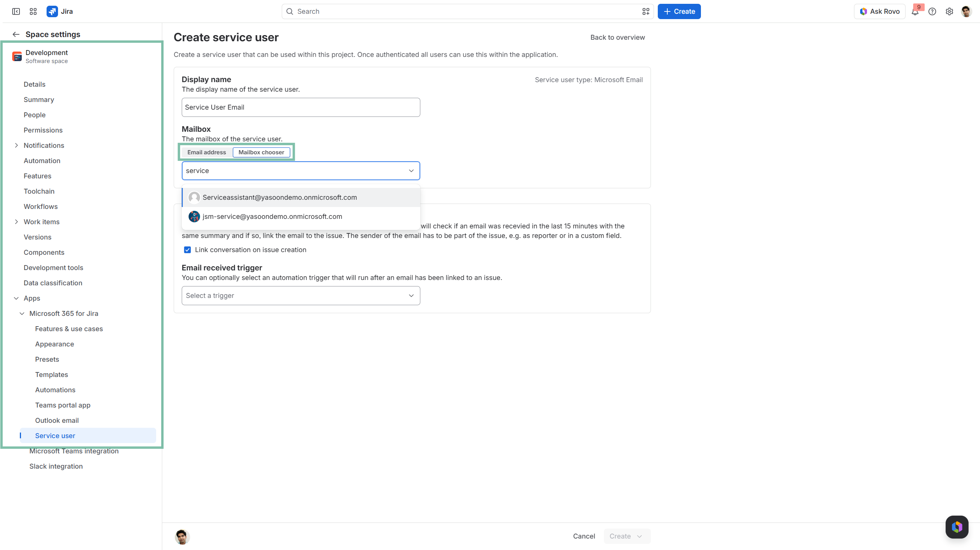Click the Development space icon

(x=17, y=57)
